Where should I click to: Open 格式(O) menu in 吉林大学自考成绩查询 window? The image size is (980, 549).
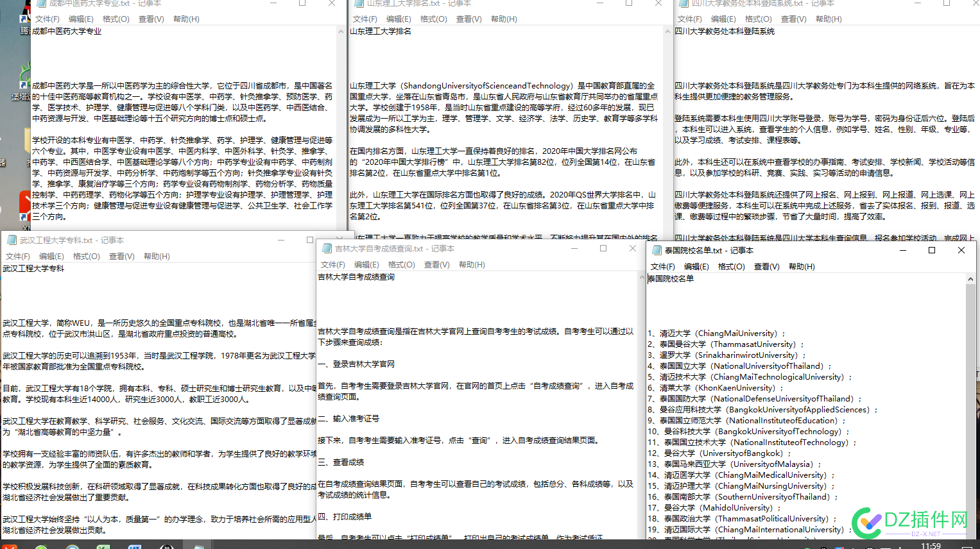tap(402, 265)
